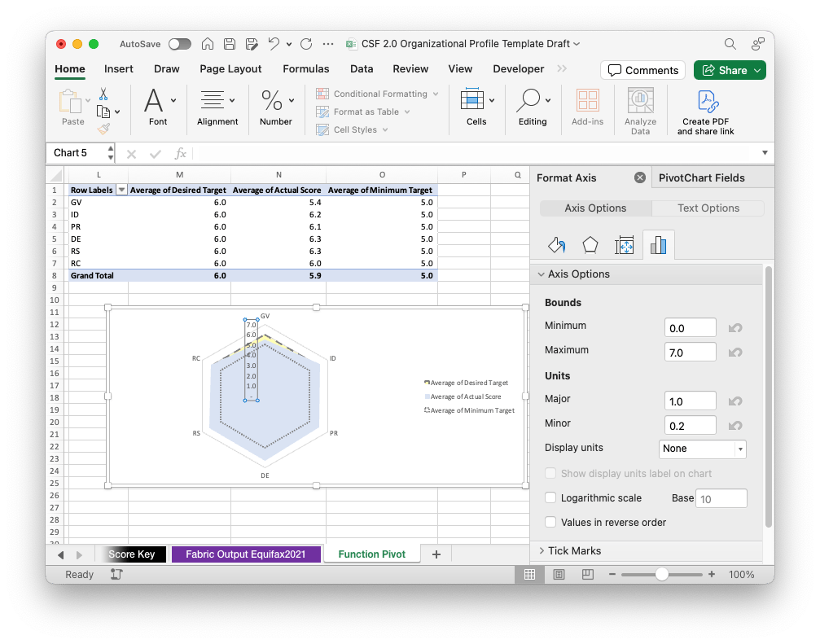Screen dimensions: 820x644
Task: Switch to PivotChart Fields pane
Action: point(702,177)
